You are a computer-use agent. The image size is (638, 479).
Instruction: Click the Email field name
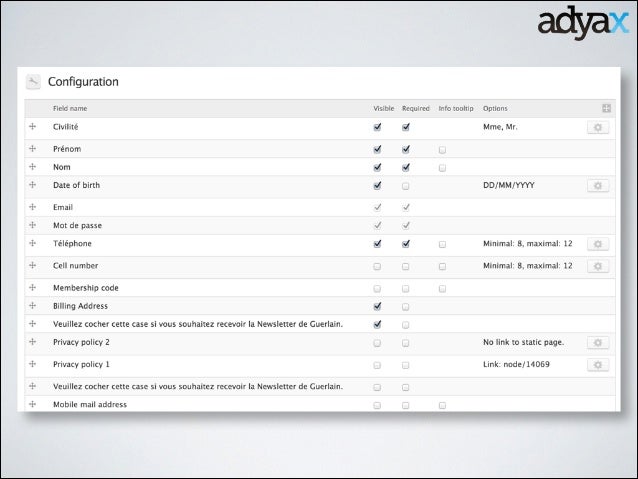(x=63, y=207)
